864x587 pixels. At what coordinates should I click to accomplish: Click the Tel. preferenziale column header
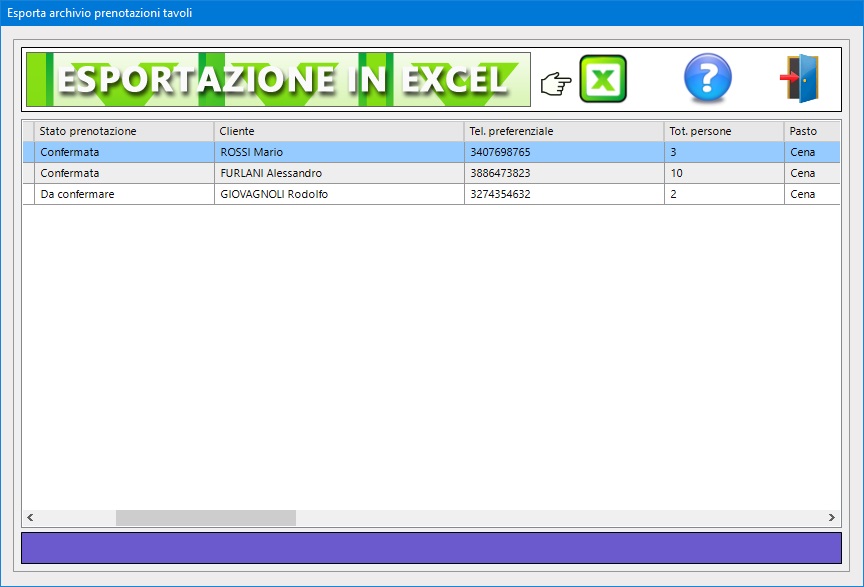(x=564, y=131)
